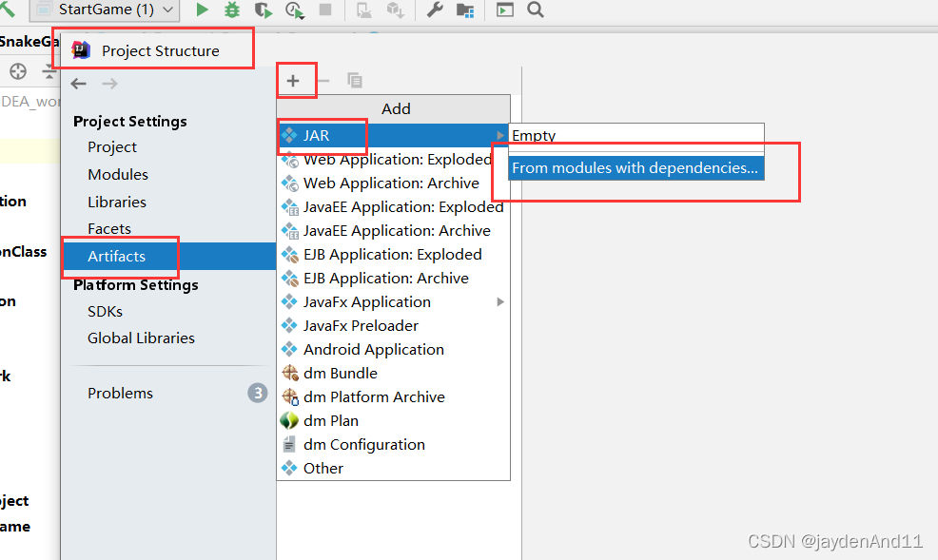
Task: Click the dm Plan green leaf icon
Action: (289, 421)
